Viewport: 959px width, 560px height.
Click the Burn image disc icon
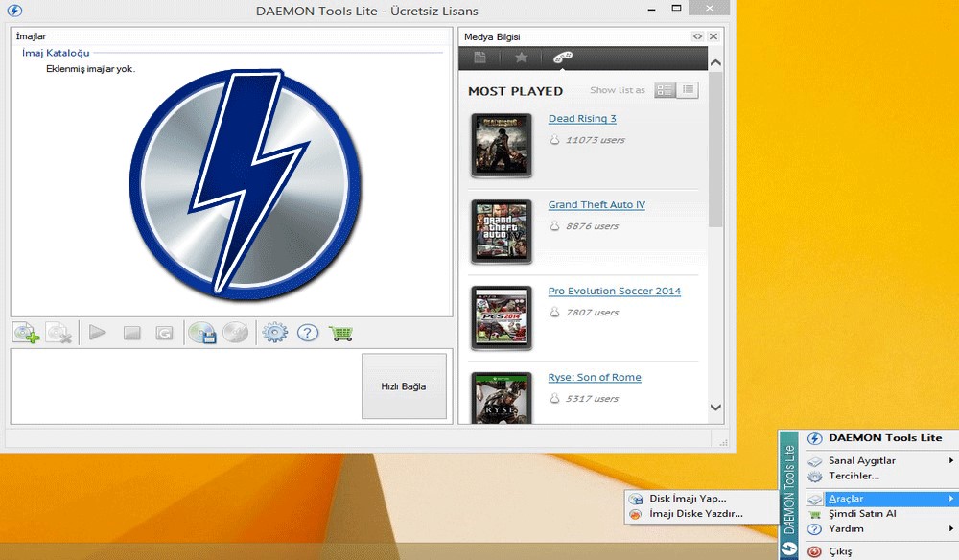tap(236, 333)
